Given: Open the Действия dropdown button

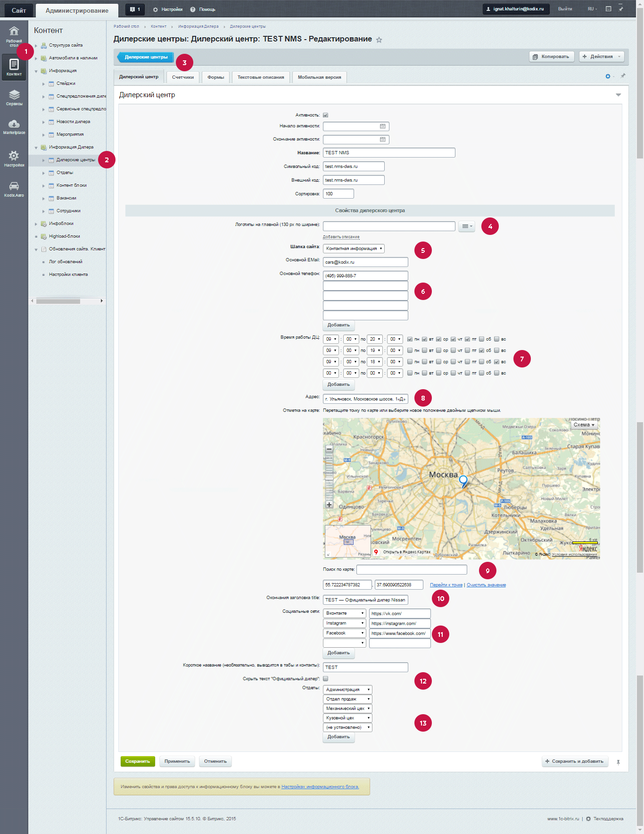Looking at the screenshot, I should coord(602,57).
